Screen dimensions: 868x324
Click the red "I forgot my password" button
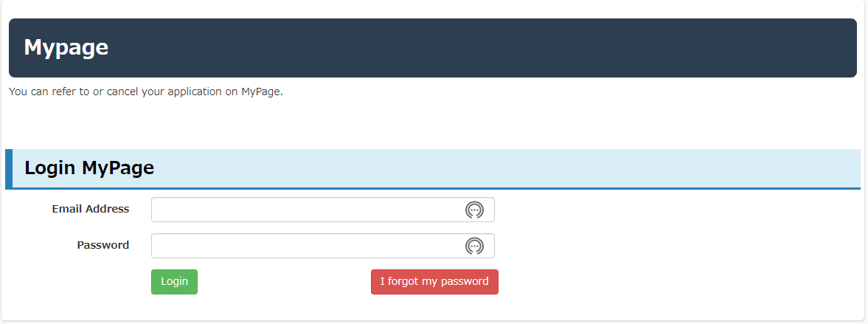[x=434, y=281]
